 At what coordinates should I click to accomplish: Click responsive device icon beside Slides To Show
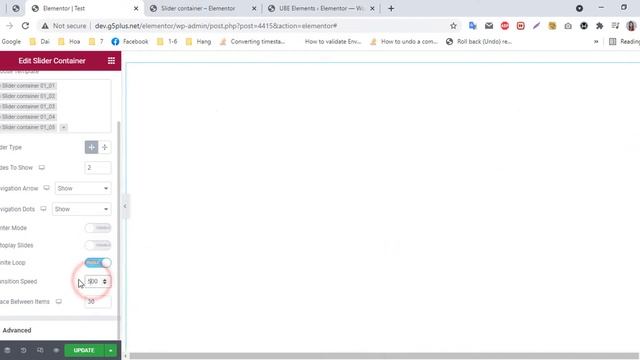(42, 167)
